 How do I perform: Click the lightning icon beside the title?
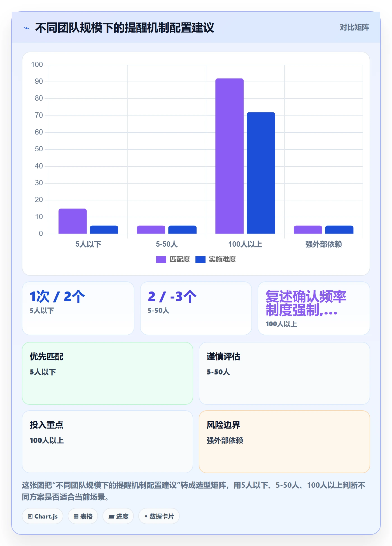[x=27, y=28]
